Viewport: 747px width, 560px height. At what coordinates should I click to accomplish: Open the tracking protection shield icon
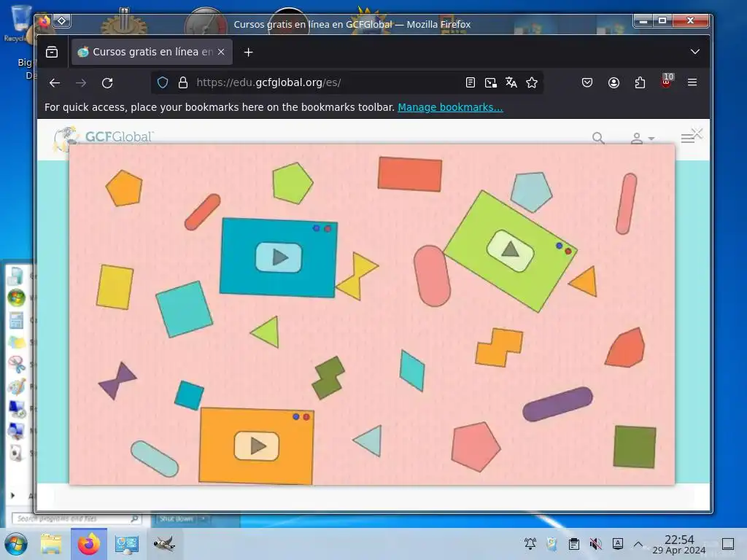coord(163,83)
